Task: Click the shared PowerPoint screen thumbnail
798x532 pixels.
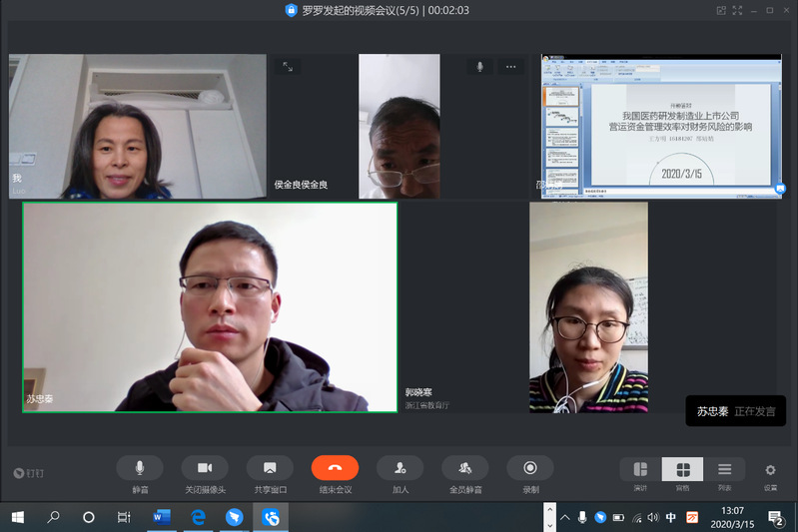Action: tap(661, 126)
